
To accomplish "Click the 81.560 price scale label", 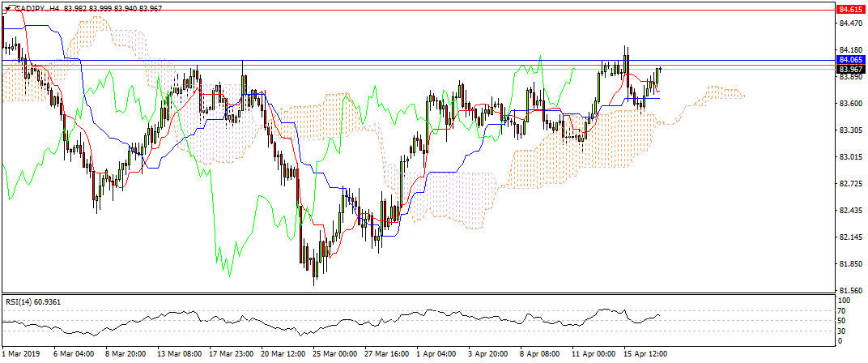I will pos(850,290).
